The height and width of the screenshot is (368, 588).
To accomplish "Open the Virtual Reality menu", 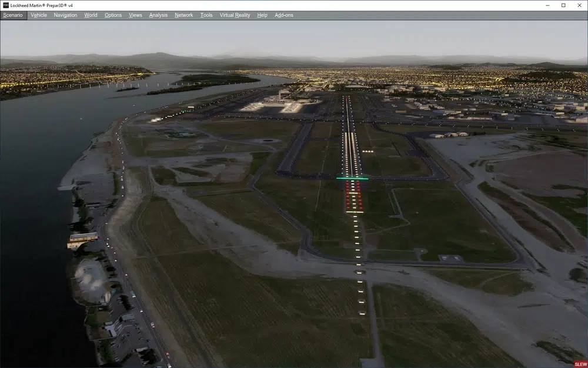I will (235, 15).
